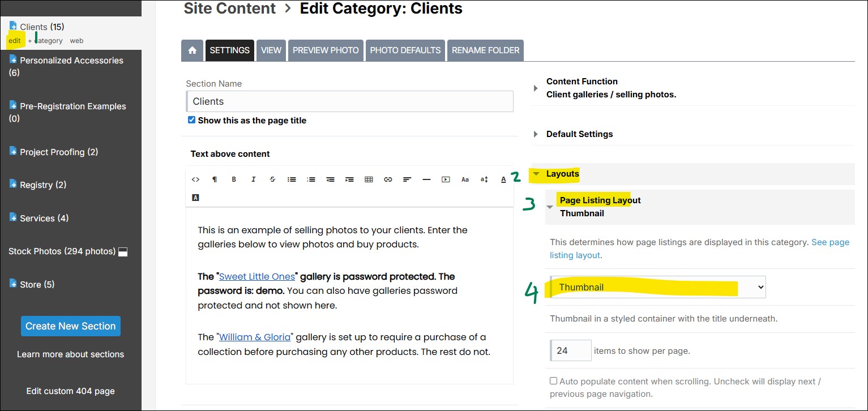Click the insert link icon
The height and width of the screenshot is (411, 868).
[x=388, y=179]
